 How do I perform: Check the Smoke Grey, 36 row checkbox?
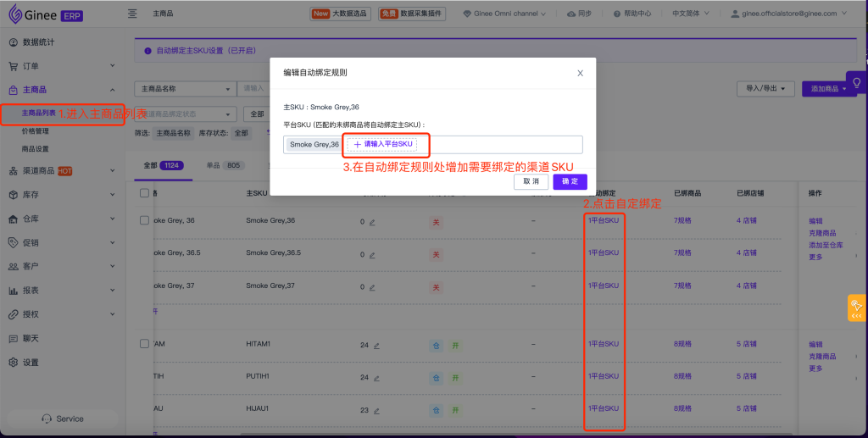coord(144,220)
